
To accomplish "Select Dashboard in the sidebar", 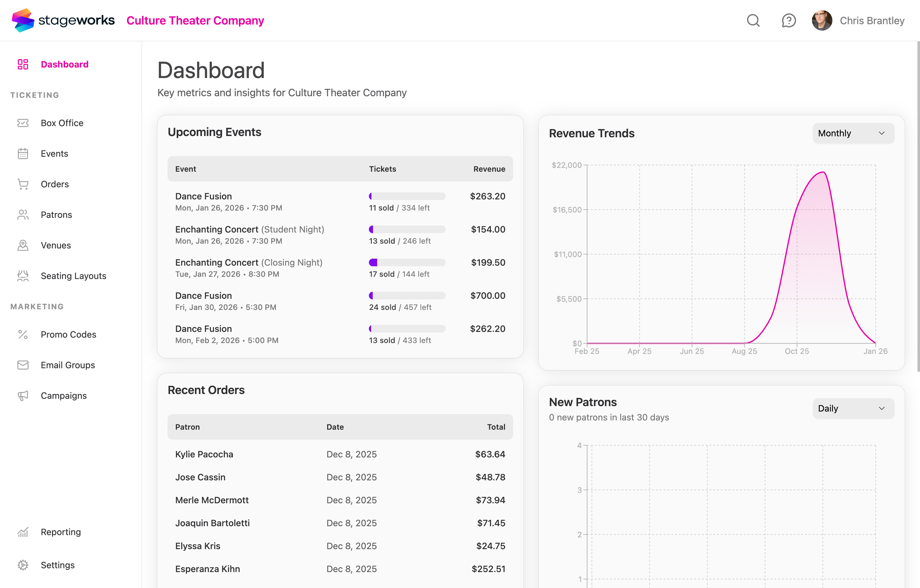I will (x=64, y=64).
